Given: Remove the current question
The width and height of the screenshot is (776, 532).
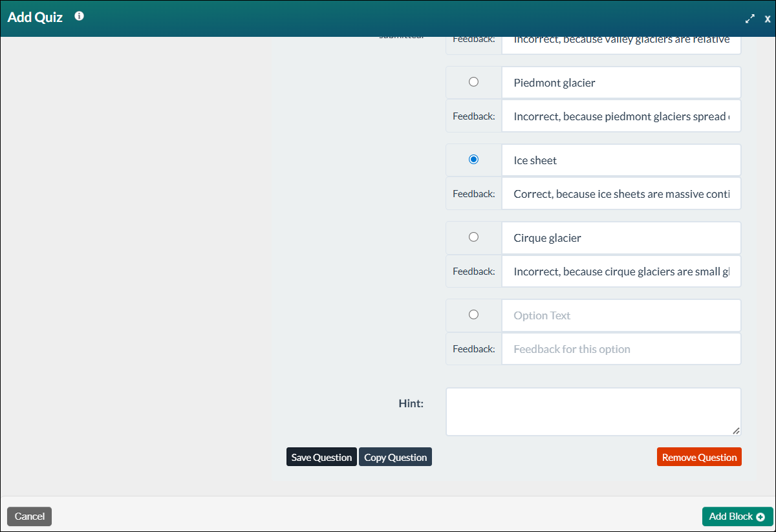Looking at the screenshot, I should coord(699,456).
